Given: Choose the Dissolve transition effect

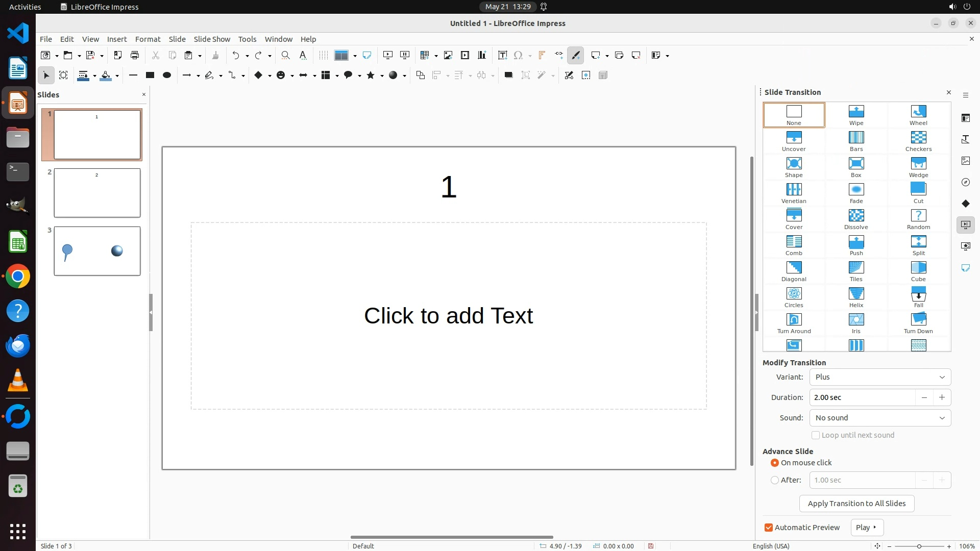Looking at the screenshot, I should (856, 218).
